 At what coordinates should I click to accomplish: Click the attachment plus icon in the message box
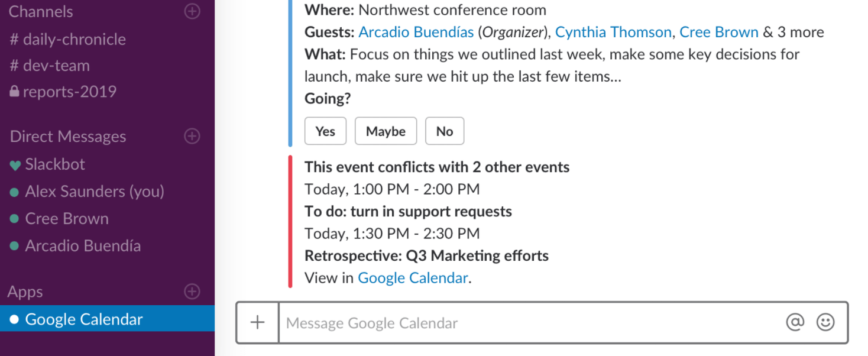click(257, 322)
